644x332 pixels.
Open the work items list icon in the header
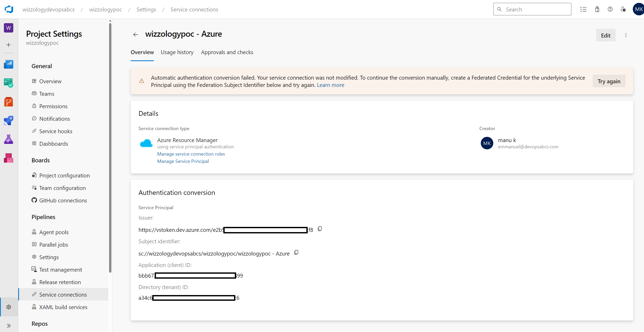pyautogui.click(x=583, y=9)
